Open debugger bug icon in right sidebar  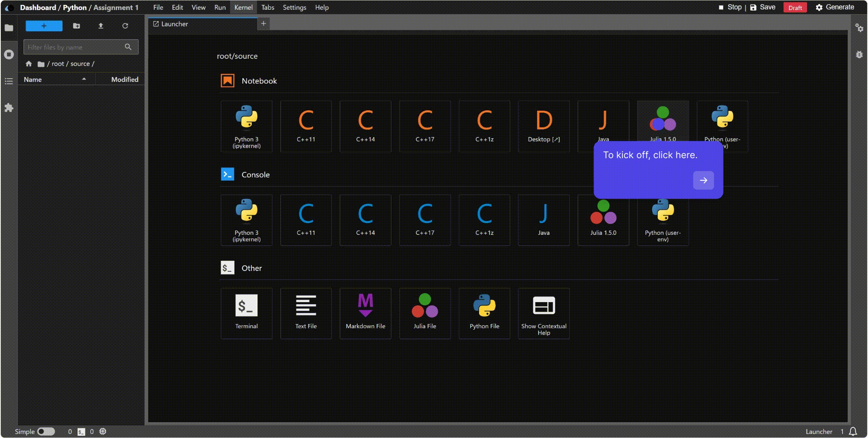point(859,54)
